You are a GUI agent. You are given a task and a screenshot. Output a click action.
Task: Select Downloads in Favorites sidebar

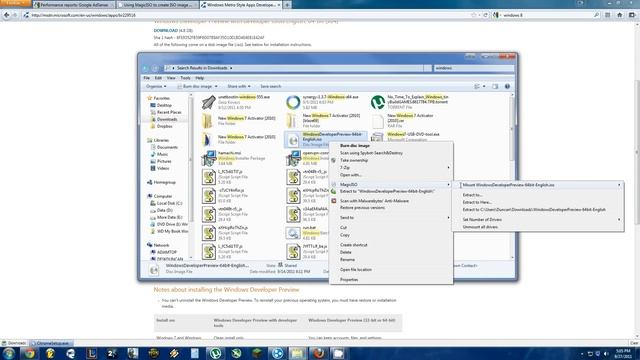pyautogui.click(x=167, y=119)
